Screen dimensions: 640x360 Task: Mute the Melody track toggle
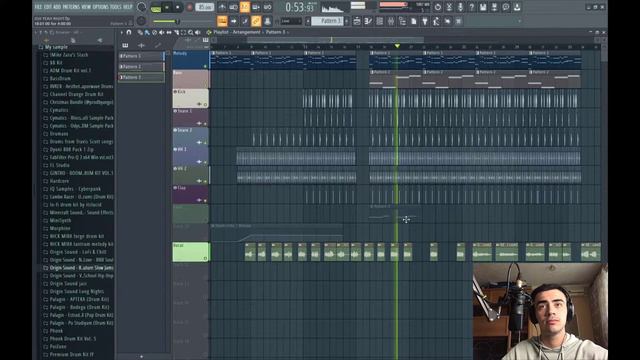click(205, 66)
